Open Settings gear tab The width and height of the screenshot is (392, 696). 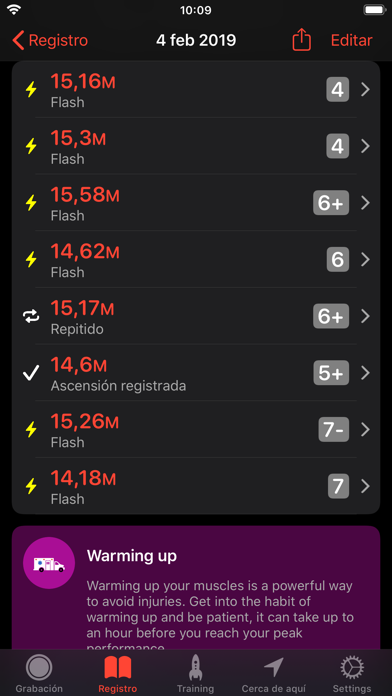[x=352, y=674]
